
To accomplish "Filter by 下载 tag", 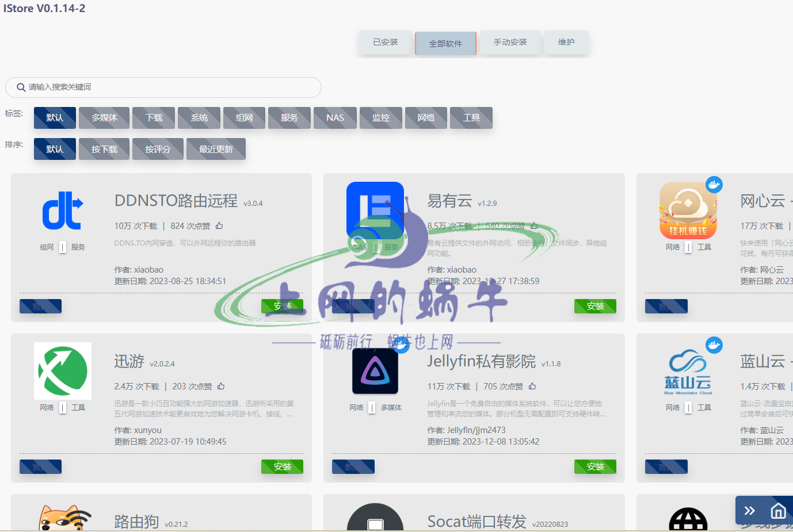I will [x=154, y=117].
